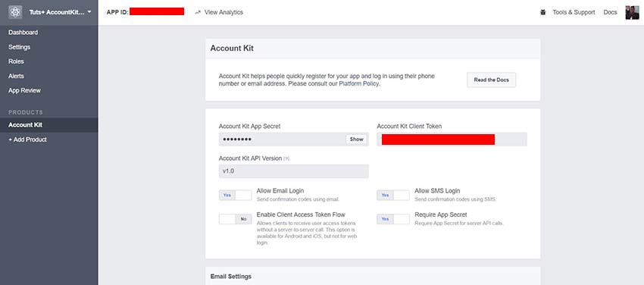Click + Add Product
The width and height of the screenshot is (644, 285).
pyautogui.click(x=27, y=139)
